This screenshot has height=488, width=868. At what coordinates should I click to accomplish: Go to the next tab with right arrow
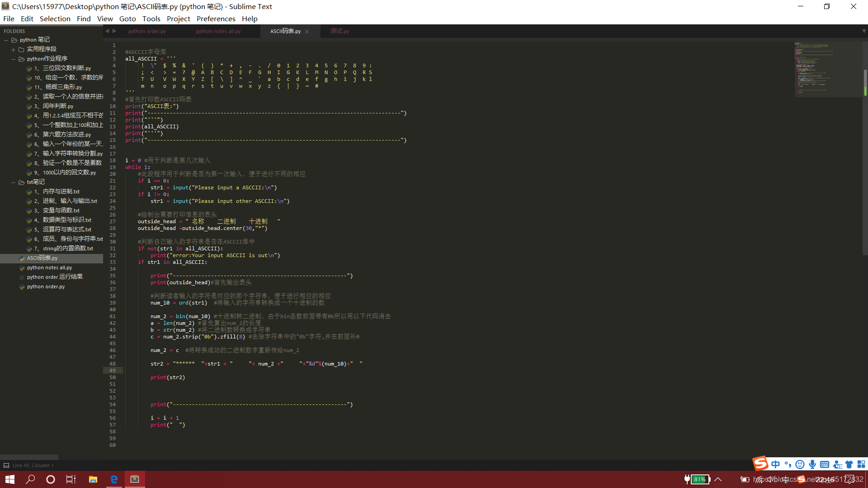point(114,31)
